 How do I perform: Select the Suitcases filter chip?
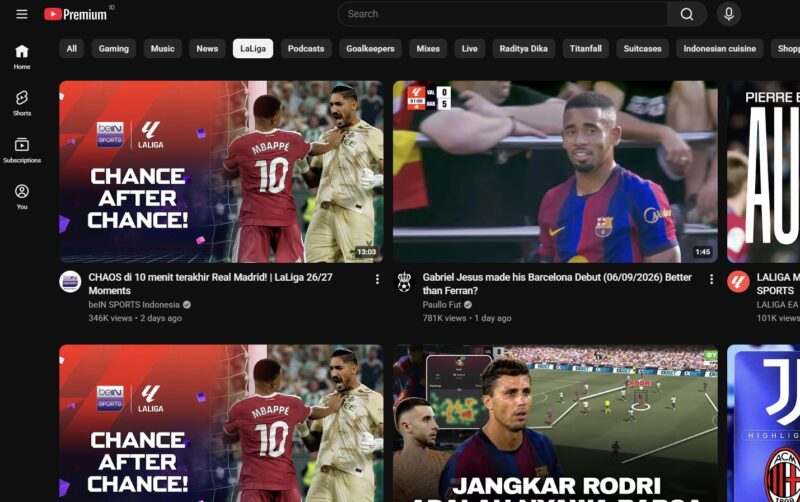coord(642,48)
